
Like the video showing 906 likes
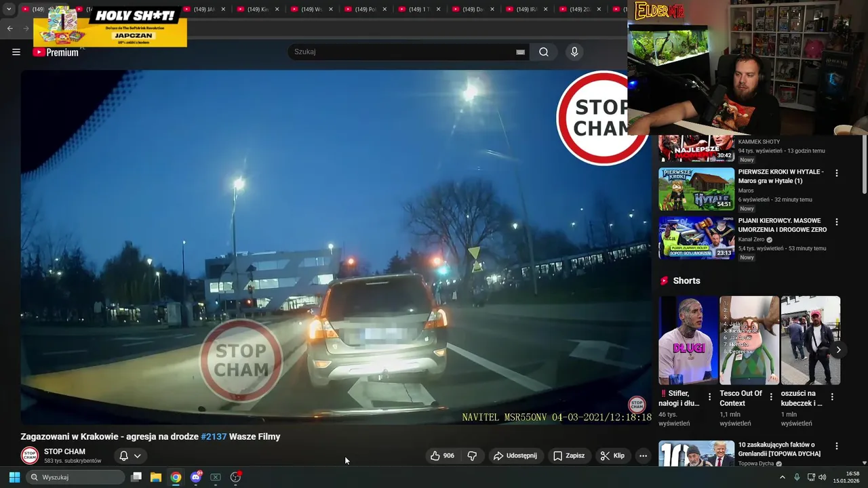pyautogui.click(x=442, y=456)
